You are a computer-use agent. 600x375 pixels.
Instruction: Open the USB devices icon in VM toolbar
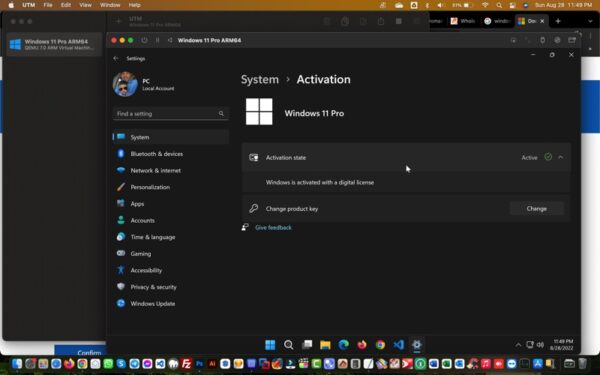[543, 40]
